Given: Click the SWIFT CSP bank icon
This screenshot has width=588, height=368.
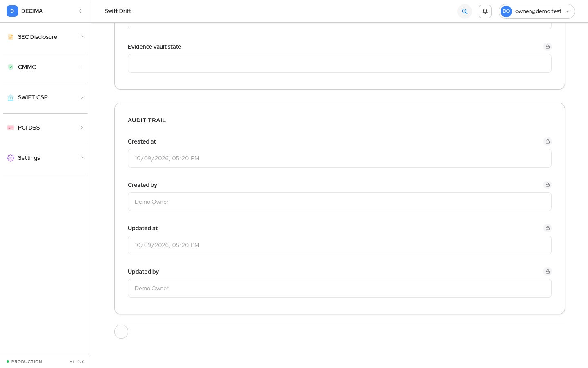Looking at the screenshot, I should point(11,97).
